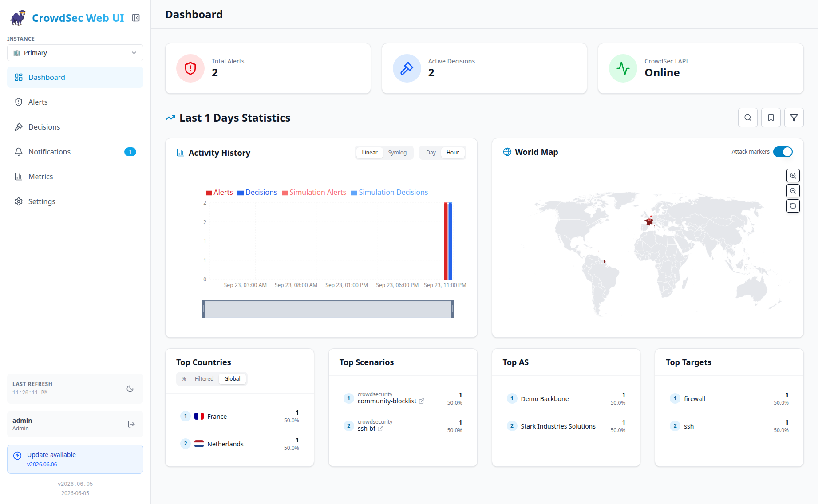Open the Active Decisions card

[x=484, y=68]
